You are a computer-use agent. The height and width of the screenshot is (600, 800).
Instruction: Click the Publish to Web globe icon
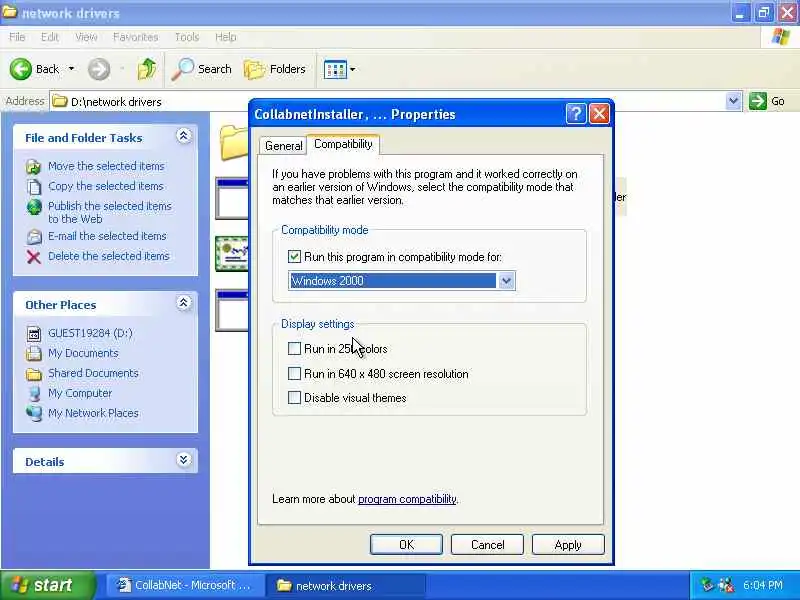point(34,207)
